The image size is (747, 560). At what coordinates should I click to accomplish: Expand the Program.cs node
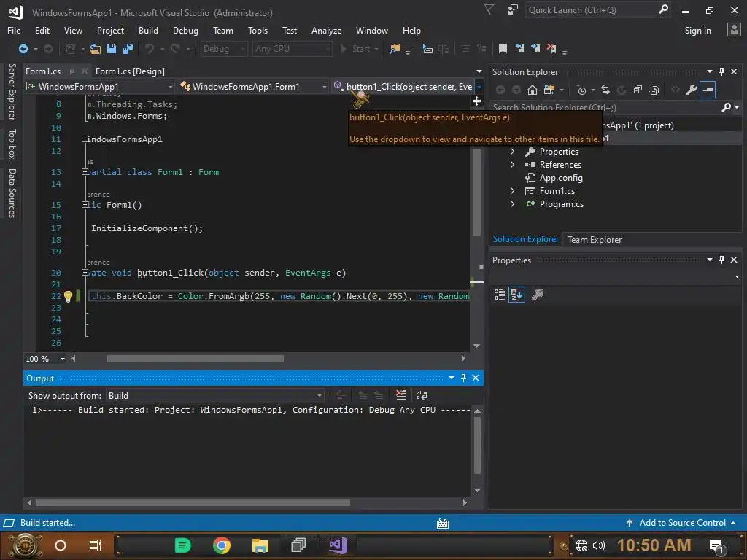(x=512, y=204)
